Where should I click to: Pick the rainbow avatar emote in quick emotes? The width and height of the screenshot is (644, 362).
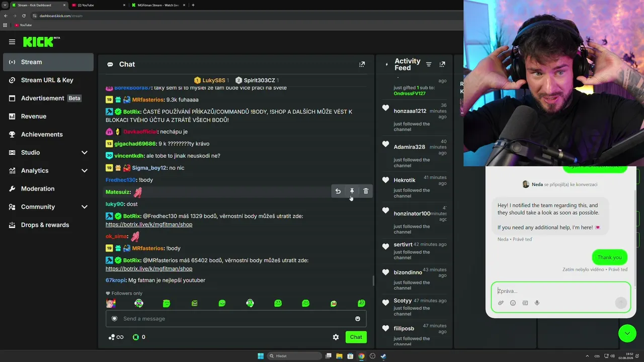coord(111,303)
